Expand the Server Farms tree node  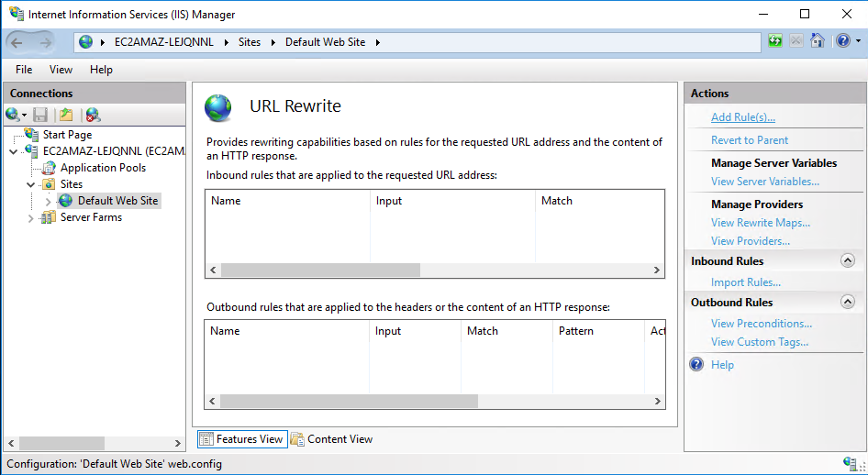(30, 218)
